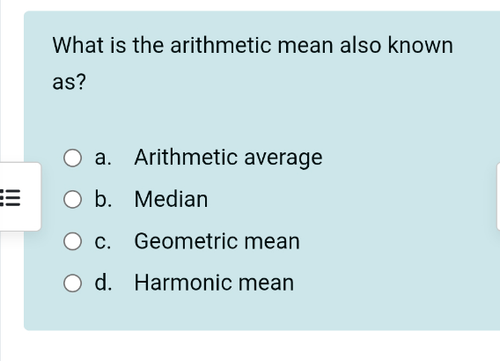Viewport: 500px width, 361px height.
Task: Click the letter 'd.' option marker
Action: pyautogui.click(x=103, y=283)
